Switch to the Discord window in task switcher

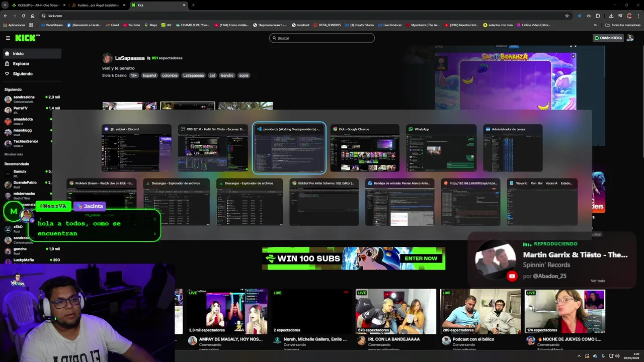tap(136, 148)
